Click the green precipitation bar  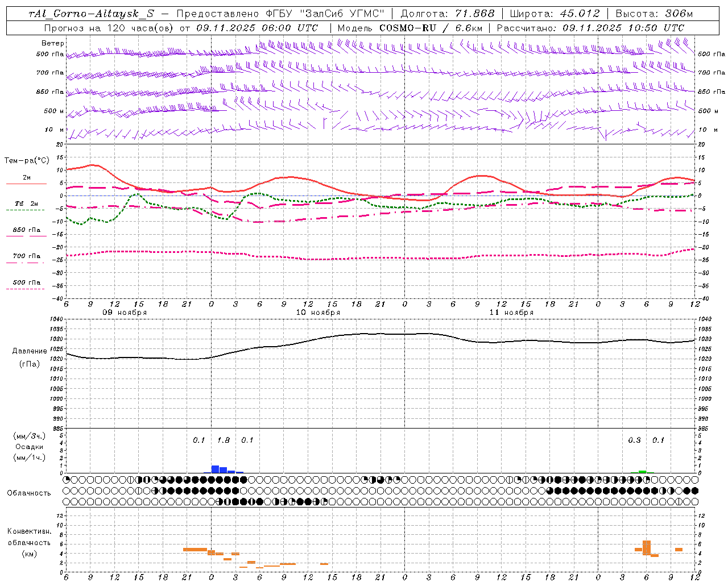(642, 472)
